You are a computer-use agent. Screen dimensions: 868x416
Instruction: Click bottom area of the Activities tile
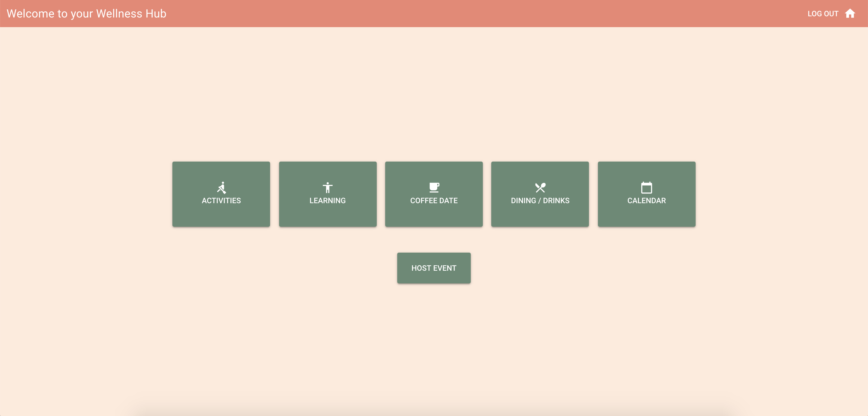click(x=222, y=217)
